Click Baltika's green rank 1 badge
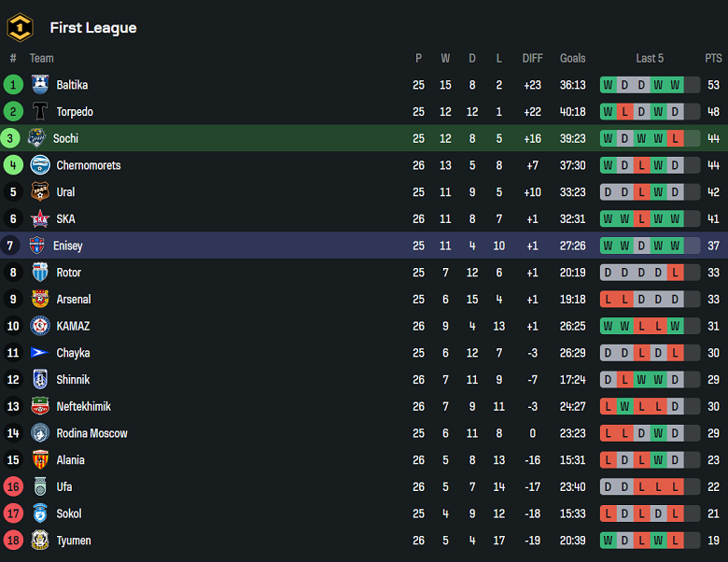The width and height of the screenshot is (728, 562). (13, 85)
